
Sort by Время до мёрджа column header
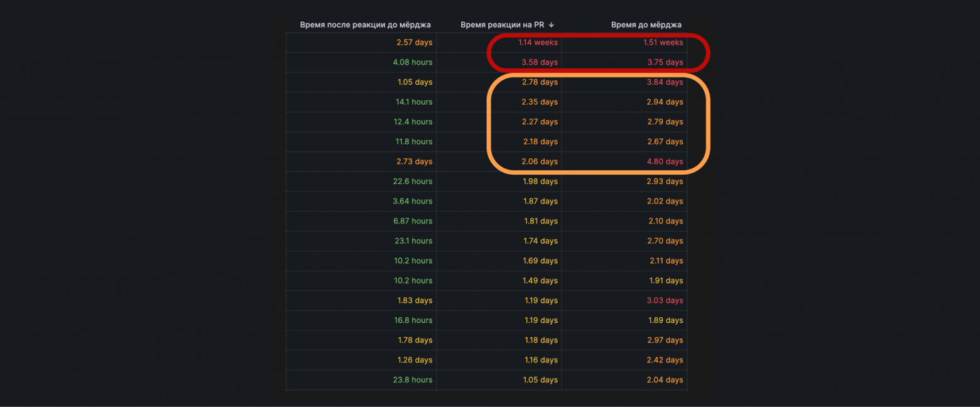(x=646, y=25)
